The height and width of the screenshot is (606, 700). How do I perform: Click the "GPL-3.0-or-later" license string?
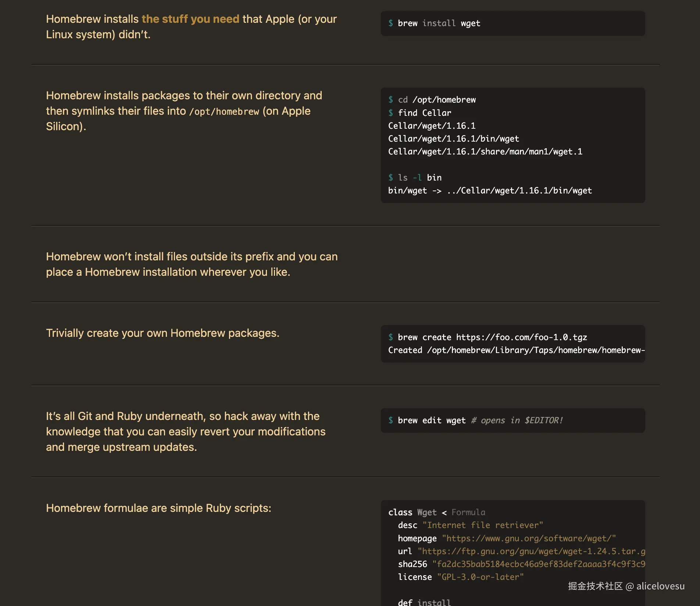coord(480,577)
